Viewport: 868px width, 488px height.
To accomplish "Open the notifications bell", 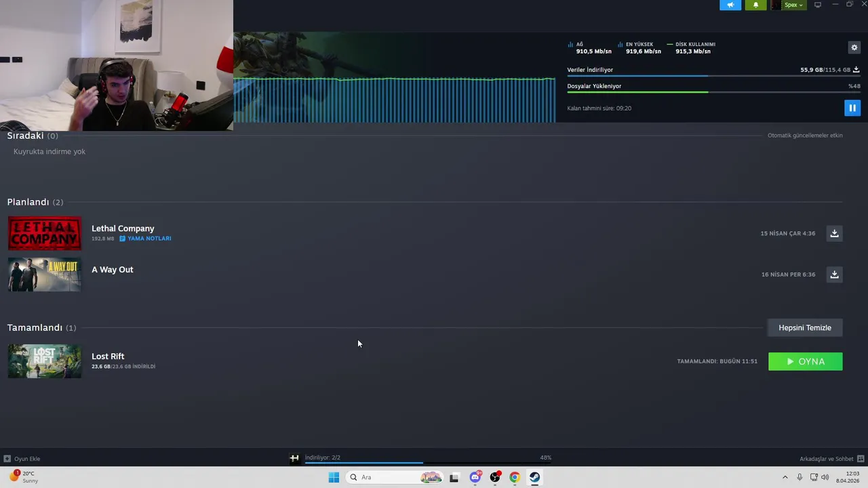I will point(756,5).
